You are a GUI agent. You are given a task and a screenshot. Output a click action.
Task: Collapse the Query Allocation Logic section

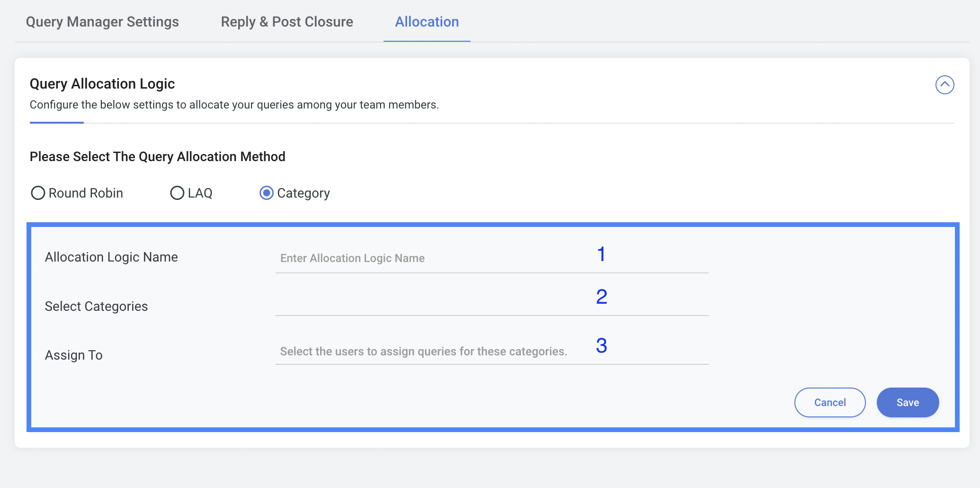[x=944, y=85]
